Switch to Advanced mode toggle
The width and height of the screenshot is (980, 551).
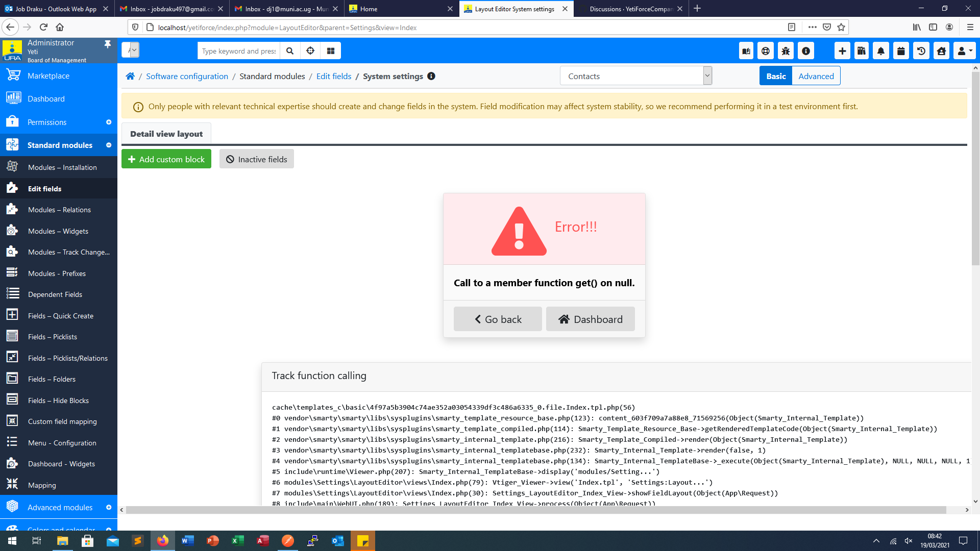coord(816,76)
